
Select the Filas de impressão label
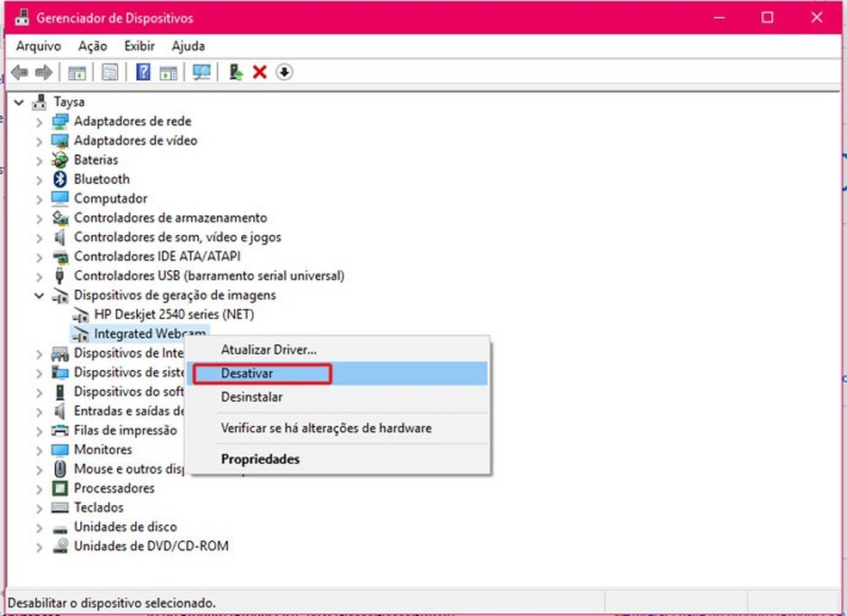pyautogui.click(x=126, y=430)
